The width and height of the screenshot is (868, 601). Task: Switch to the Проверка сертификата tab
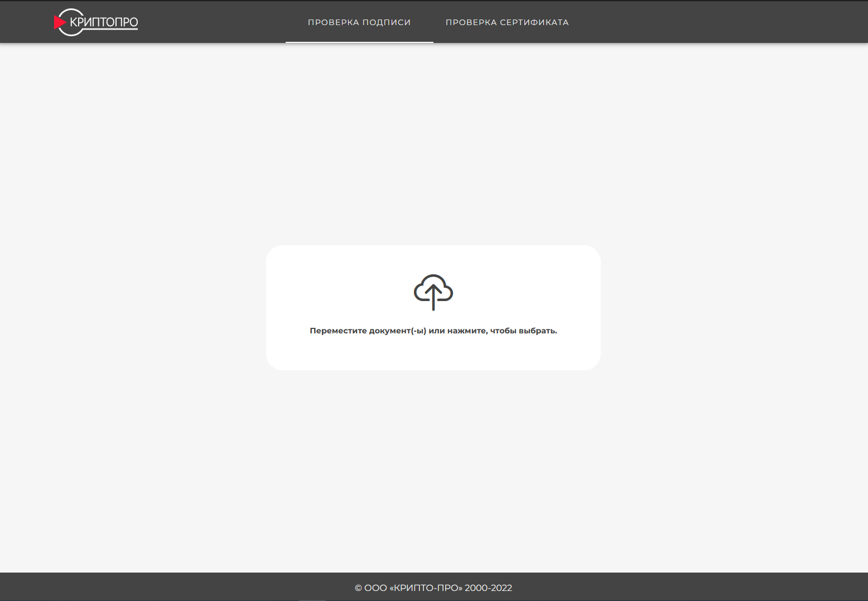tap(507, 22)
